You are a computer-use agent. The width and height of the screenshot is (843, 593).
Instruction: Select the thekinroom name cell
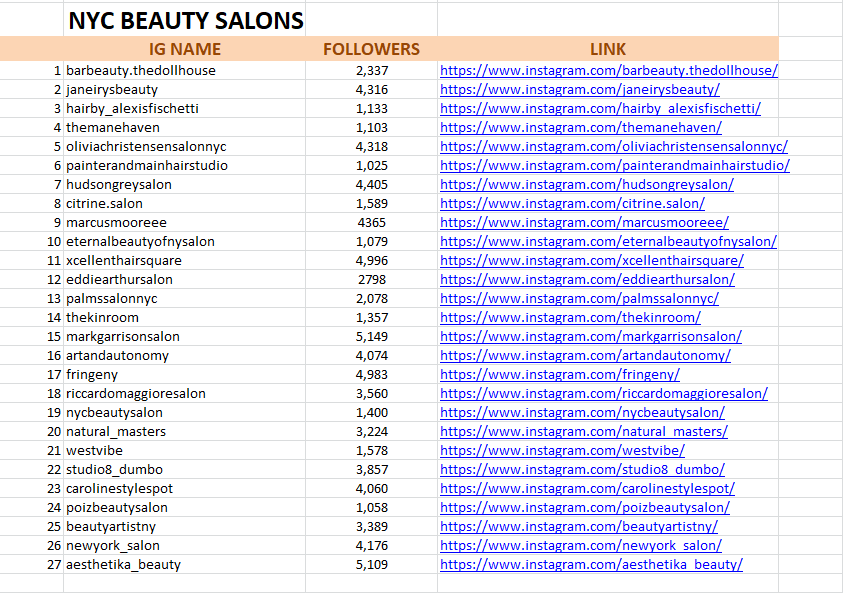coord(184,317)
